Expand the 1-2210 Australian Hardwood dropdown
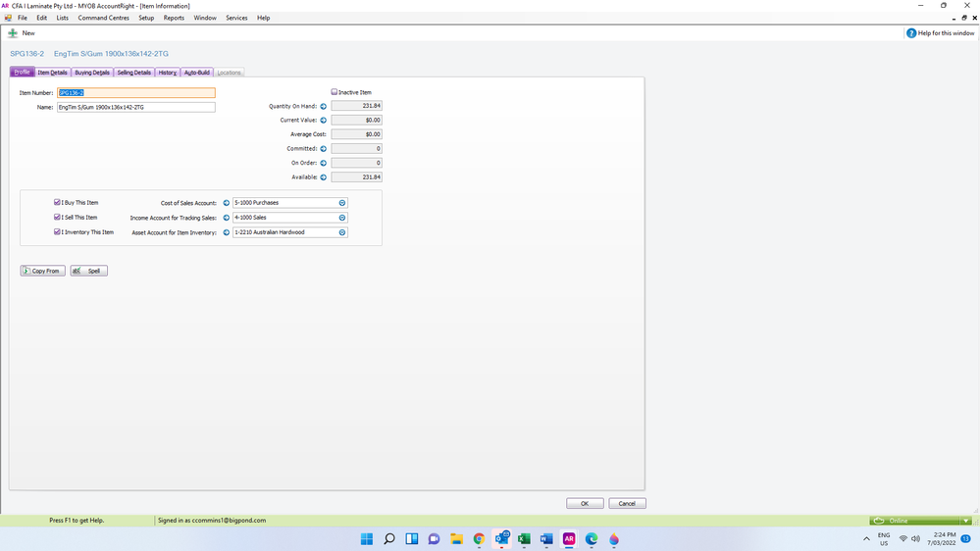980x551 pixels. point(342,232)
